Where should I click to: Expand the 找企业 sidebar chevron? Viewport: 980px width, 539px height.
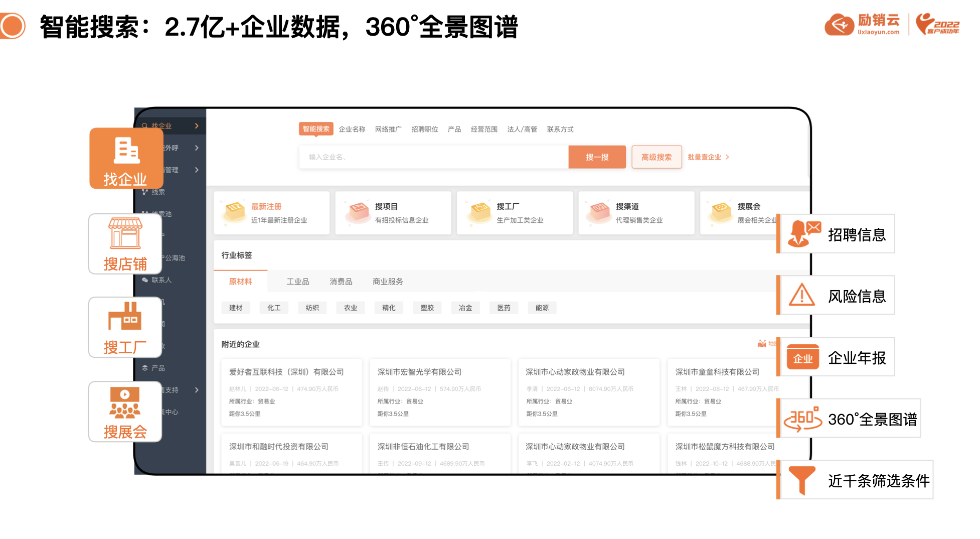(x=197, y=126)
